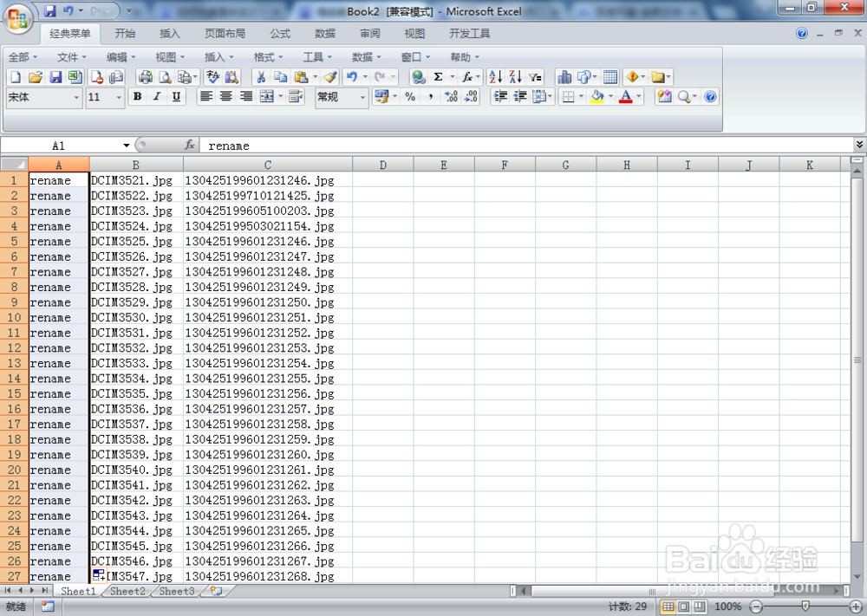The height and width of the screenshot is (616, 867).
Task: Open the number format dropdown 常规
Action: [362, 98]
